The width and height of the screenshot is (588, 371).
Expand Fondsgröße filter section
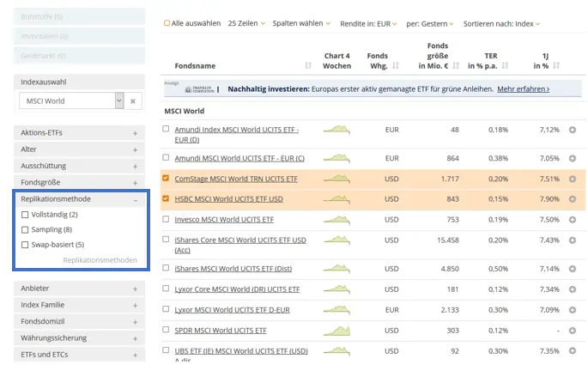point(79,182)
